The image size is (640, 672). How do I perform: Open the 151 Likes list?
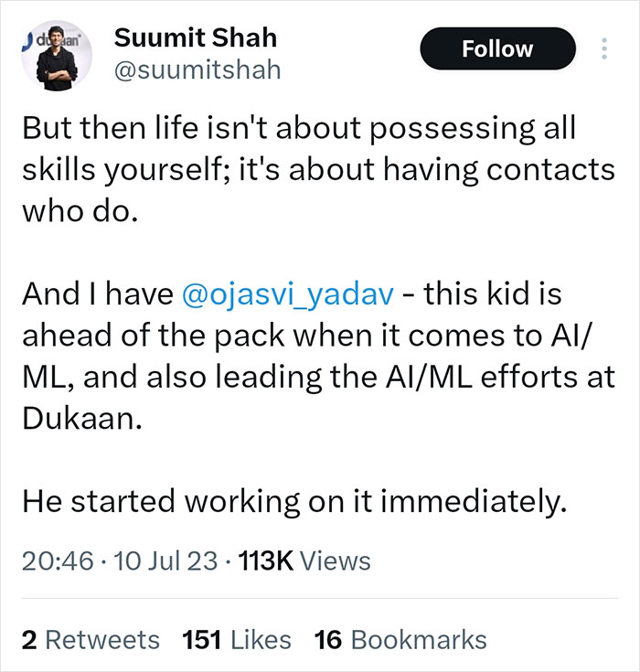[237, 640]
